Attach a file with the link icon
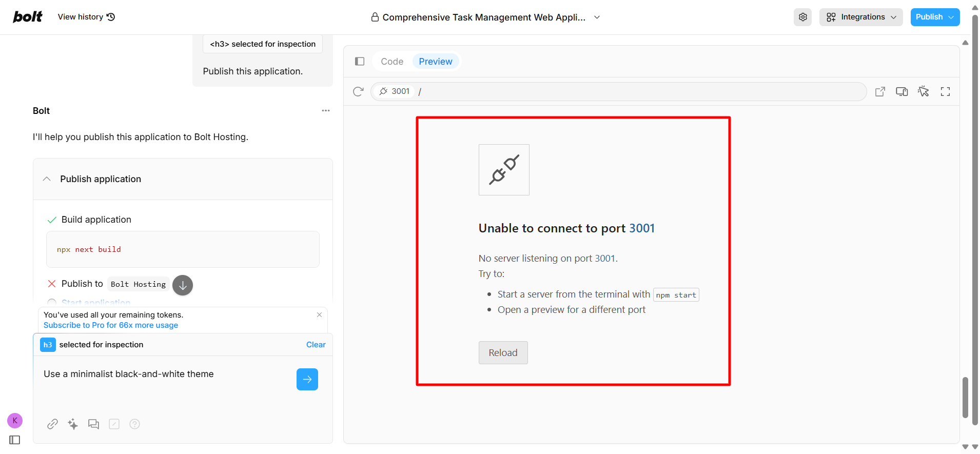Image resolution: width=980 pixels, height=454 pixels. (x=52, y=424)
